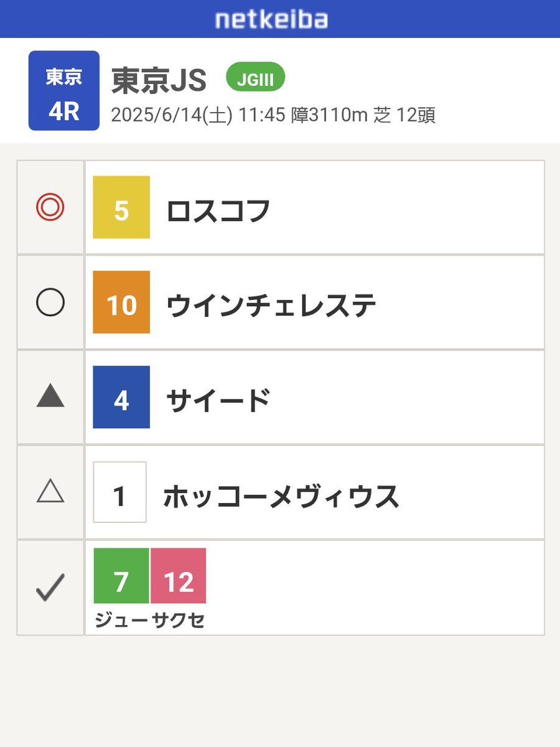Select the single circle prediction mark
The image size is (560, 747).
(x=50, y=303)
